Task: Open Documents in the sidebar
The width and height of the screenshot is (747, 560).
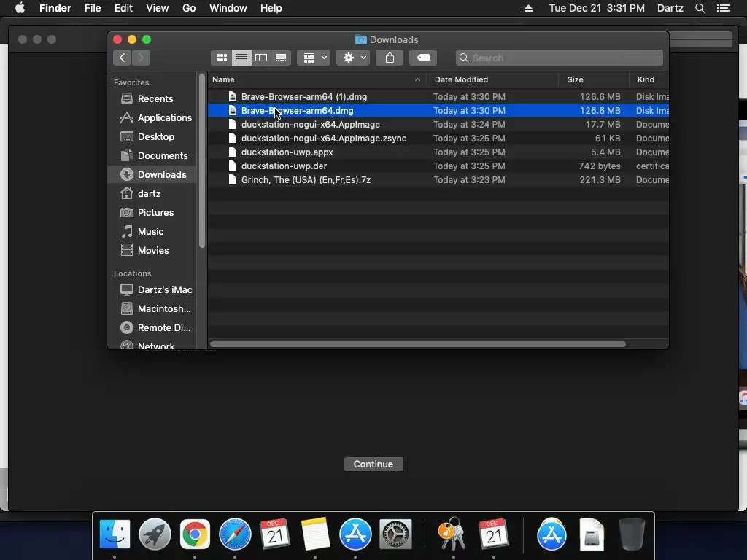Action: click(x=152, y=156)
